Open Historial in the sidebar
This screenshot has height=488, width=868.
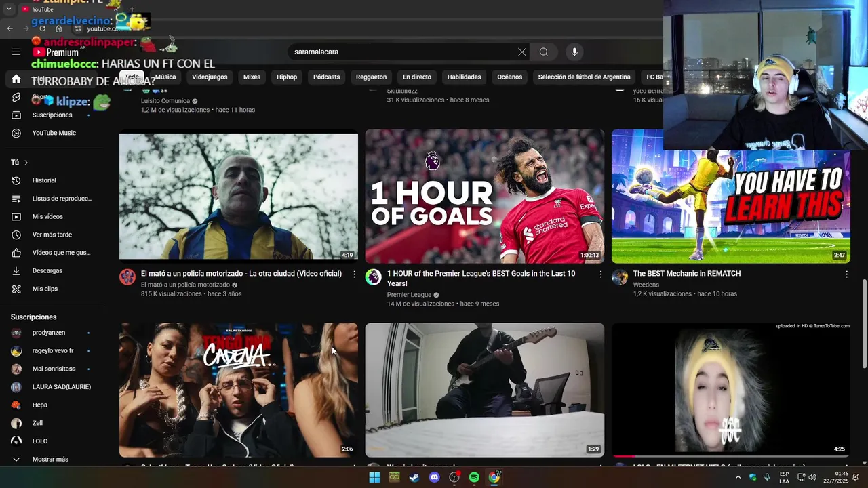click(44, 180)
